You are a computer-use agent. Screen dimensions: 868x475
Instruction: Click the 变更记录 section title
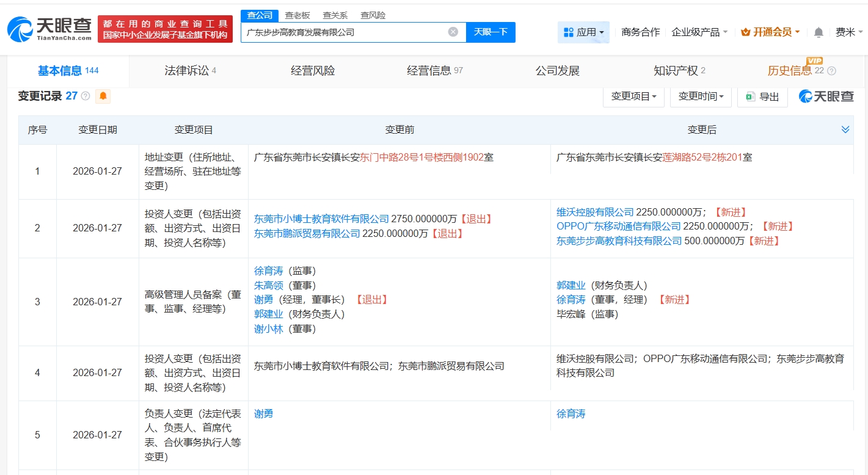pyautogui.click(x=40, y=96)
